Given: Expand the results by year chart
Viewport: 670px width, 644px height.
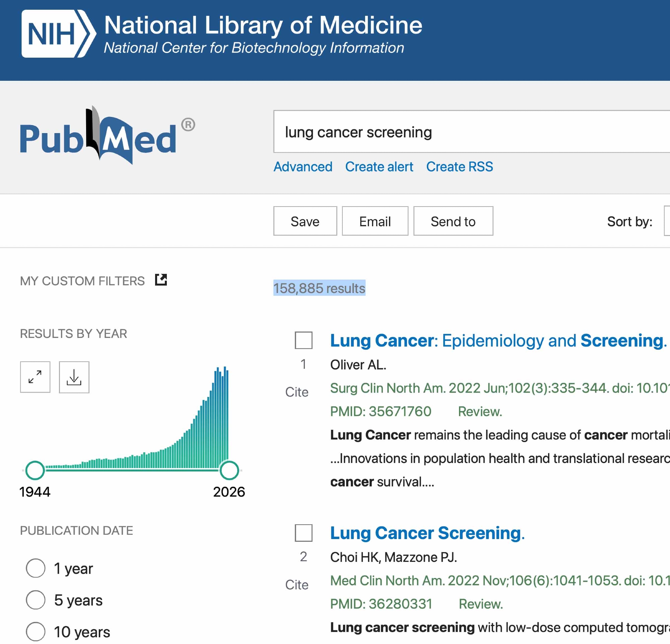Looking at the screenshot, I should [35, 377].
